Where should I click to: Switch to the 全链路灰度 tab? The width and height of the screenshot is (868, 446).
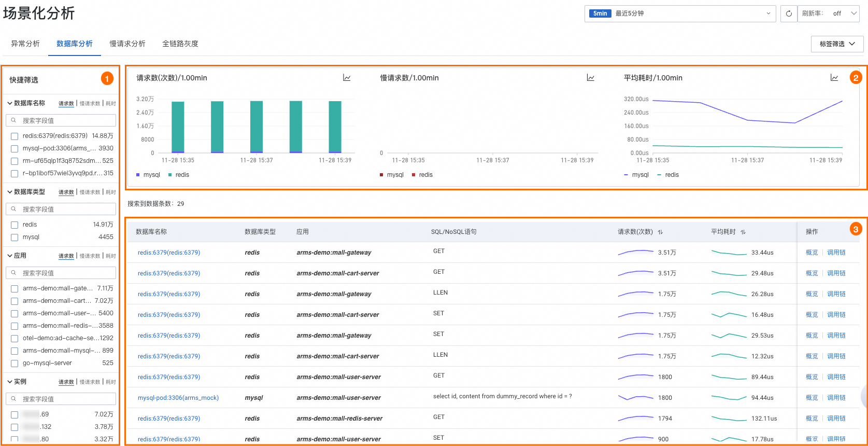[x=180, y=44]
